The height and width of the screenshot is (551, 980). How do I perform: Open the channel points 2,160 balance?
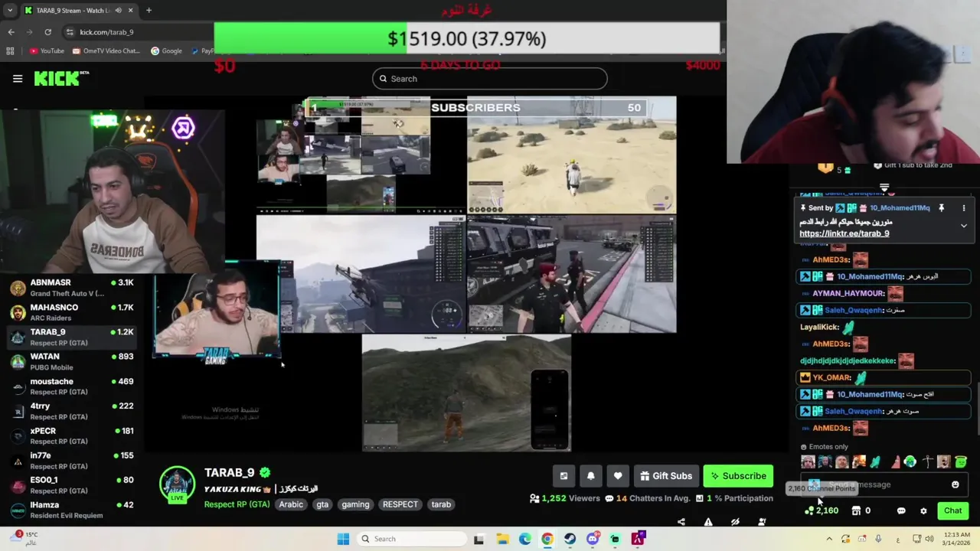point(822,510)
